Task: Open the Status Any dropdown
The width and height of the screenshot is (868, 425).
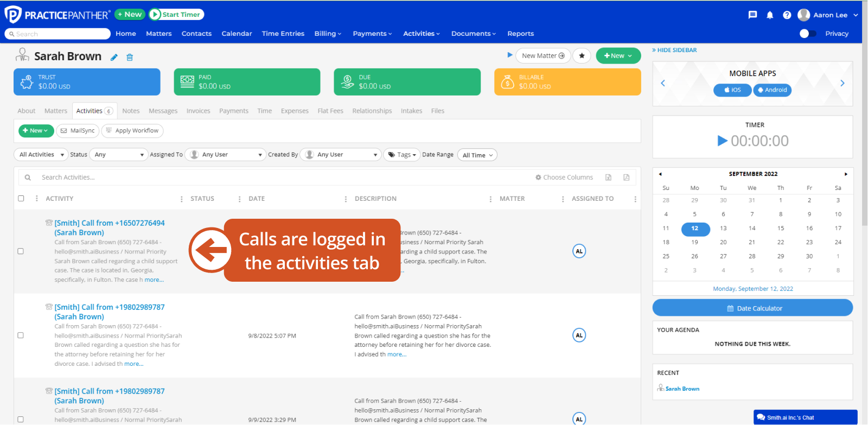Action: pyautogui.click(x=118, y=155)
